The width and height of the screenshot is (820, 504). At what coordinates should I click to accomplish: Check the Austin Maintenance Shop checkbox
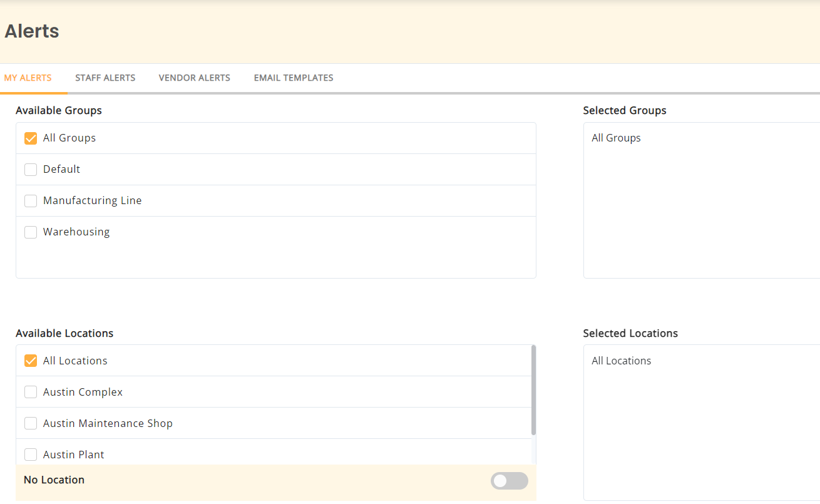[31, 423]
